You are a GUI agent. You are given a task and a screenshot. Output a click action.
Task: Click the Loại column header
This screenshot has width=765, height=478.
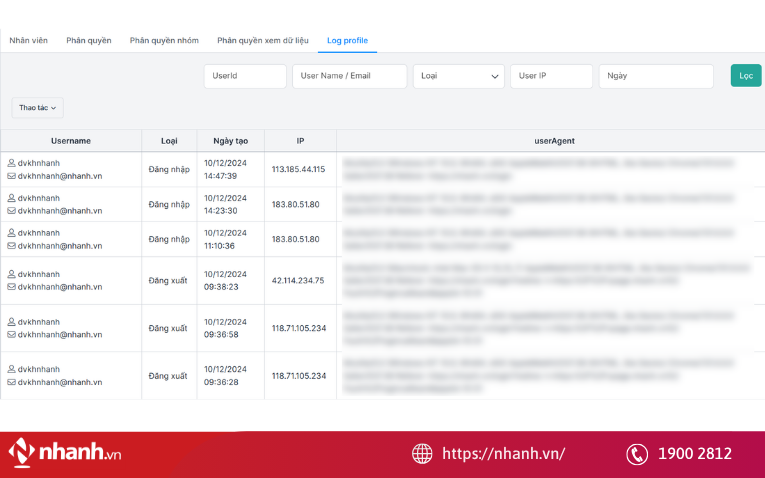tap(169, 141)
